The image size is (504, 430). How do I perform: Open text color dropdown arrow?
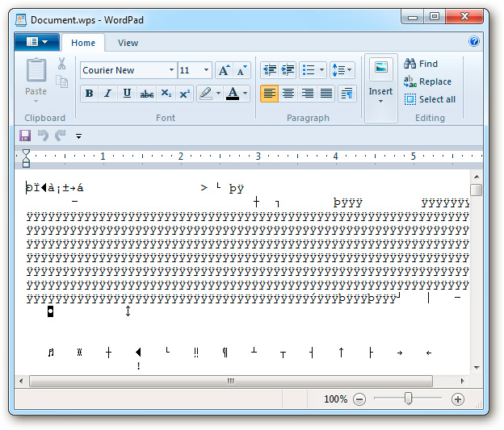click(246, 94)
